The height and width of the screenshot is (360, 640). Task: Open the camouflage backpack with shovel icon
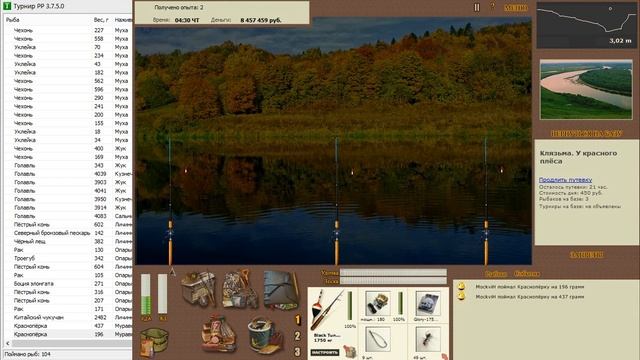[240, 289]
